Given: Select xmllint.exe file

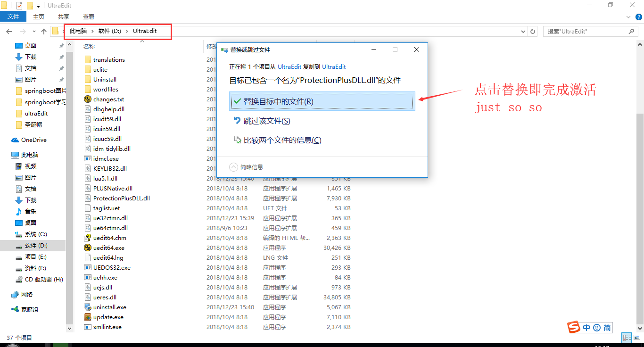Looking at the screenshot, I should [107, 327].
